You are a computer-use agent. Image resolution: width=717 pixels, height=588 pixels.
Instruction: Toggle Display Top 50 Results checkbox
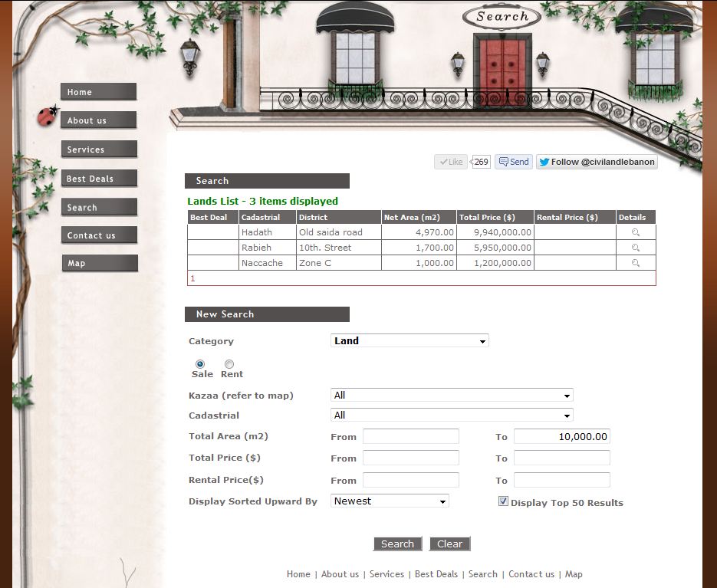503,501
